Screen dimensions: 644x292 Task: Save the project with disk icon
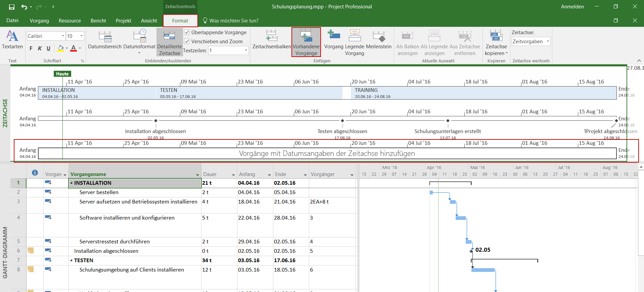point(12,7)
